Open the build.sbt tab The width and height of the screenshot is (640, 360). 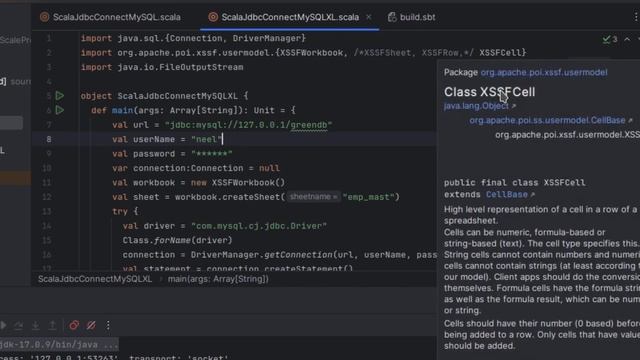click(411, 17)
